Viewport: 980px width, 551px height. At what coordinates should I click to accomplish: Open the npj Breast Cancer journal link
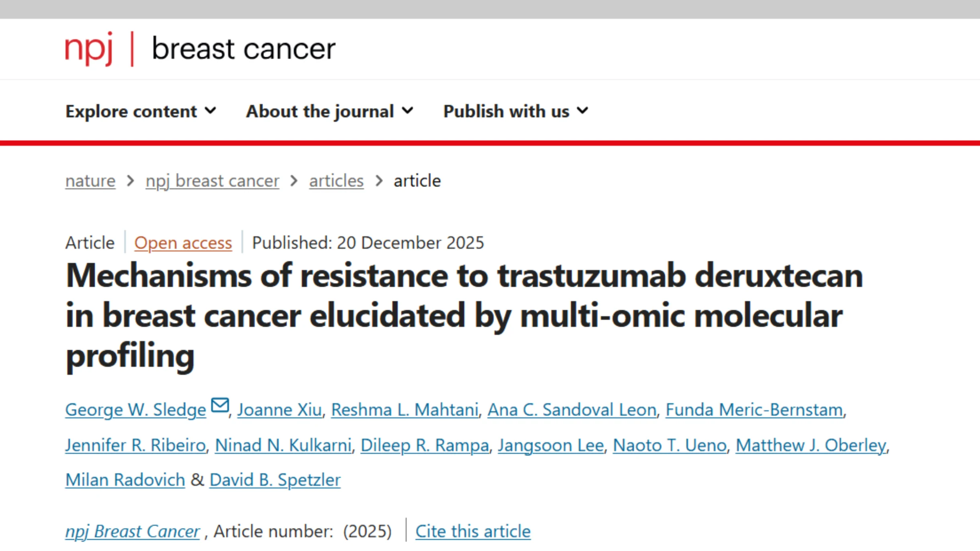[x=133, y=531]
